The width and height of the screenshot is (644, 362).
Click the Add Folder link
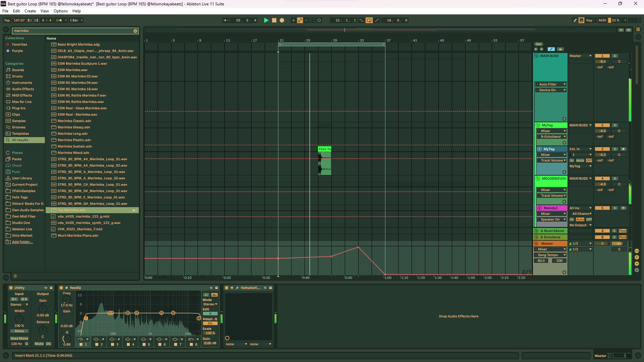[x=22, y=242]
